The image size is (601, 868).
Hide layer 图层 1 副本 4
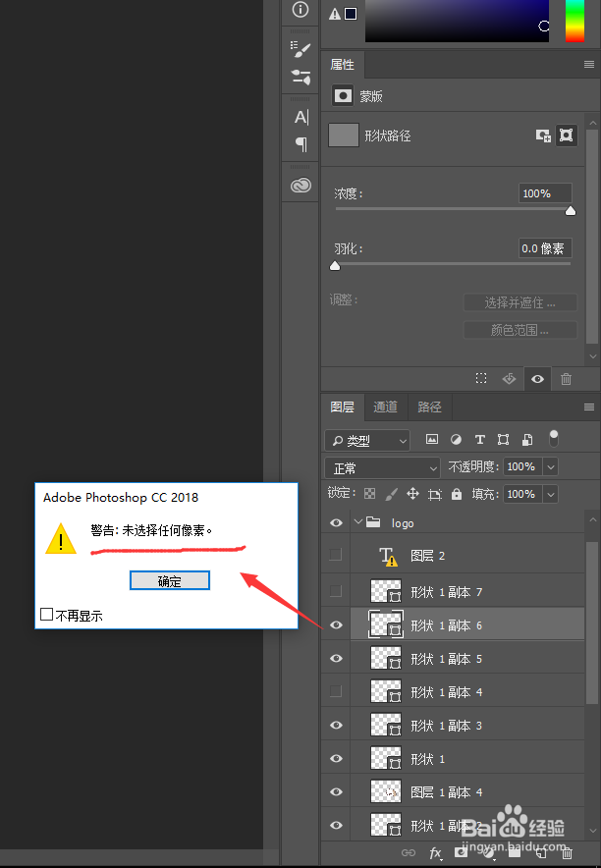[x=336, y=791]
